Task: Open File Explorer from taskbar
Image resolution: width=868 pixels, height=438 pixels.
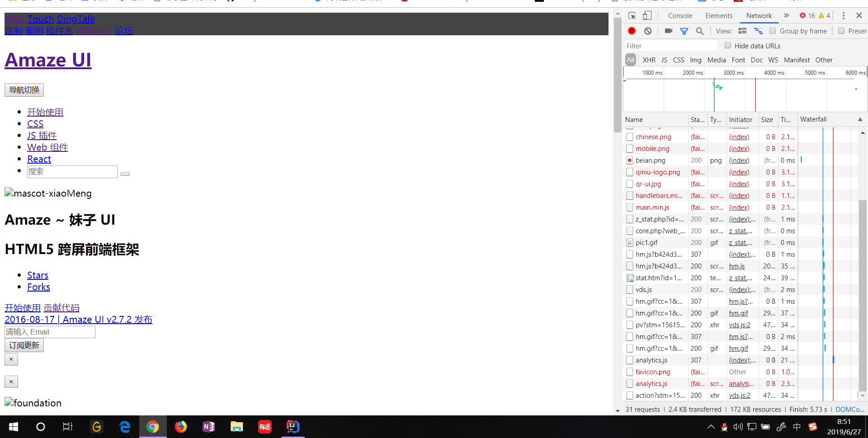Action: [237, 427]
